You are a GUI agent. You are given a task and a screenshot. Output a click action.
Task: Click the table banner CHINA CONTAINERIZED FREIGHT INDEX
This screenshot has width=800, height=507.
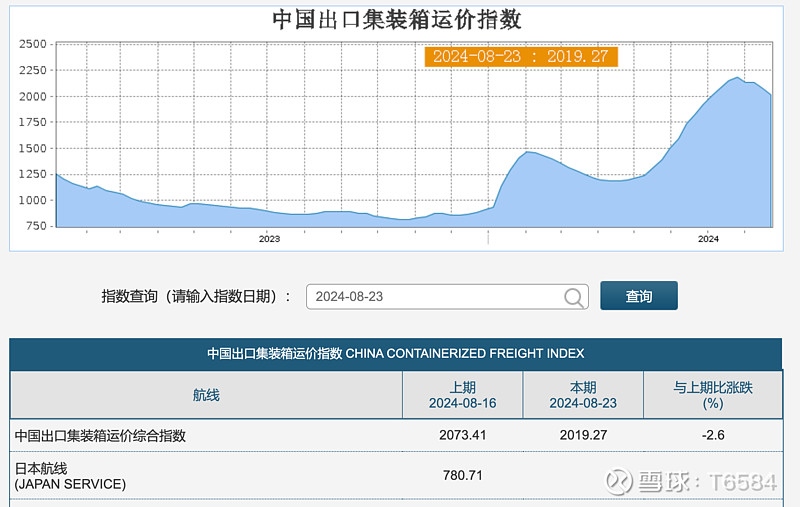pyautogui.click(x=395, y=353)
